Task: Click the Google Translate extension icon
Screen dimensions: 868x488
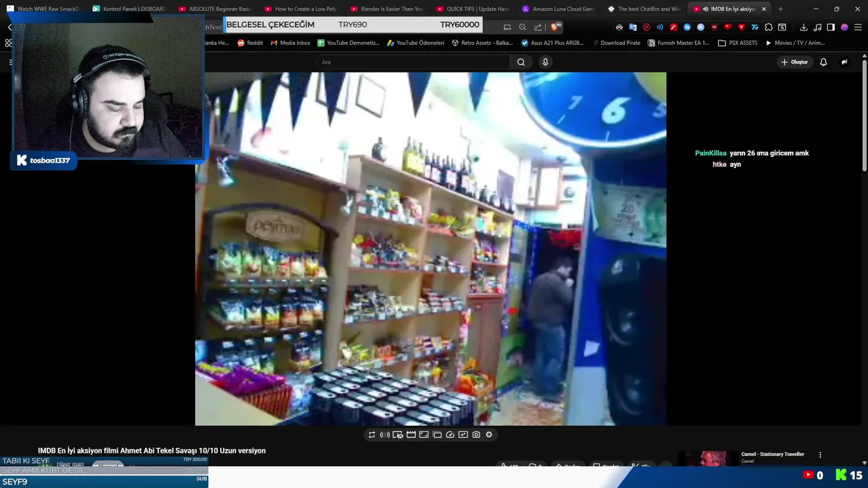Action: point(633,27)
